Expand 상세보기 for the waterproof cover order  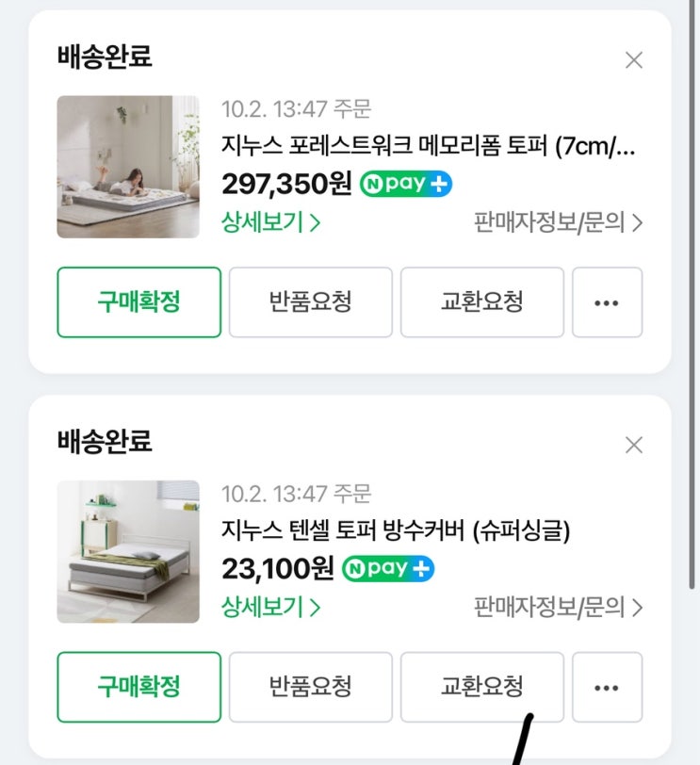[271, 607]
